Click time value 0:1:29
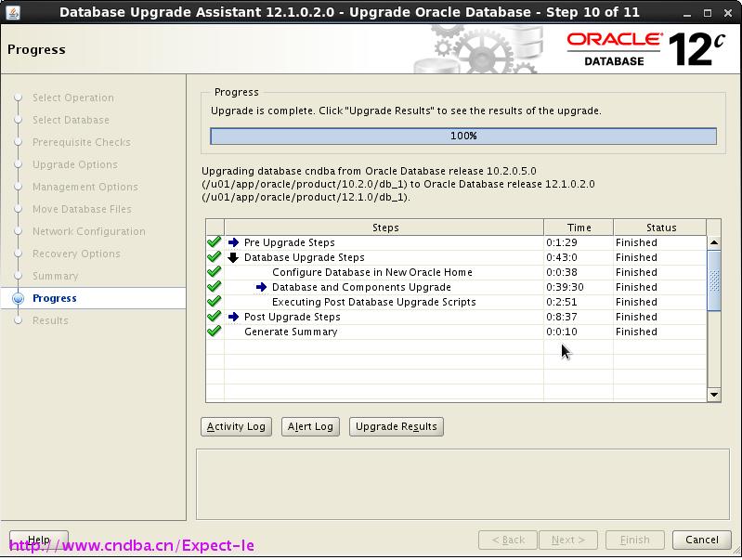The width and height of the screenshot is (742, 560). 561,242
